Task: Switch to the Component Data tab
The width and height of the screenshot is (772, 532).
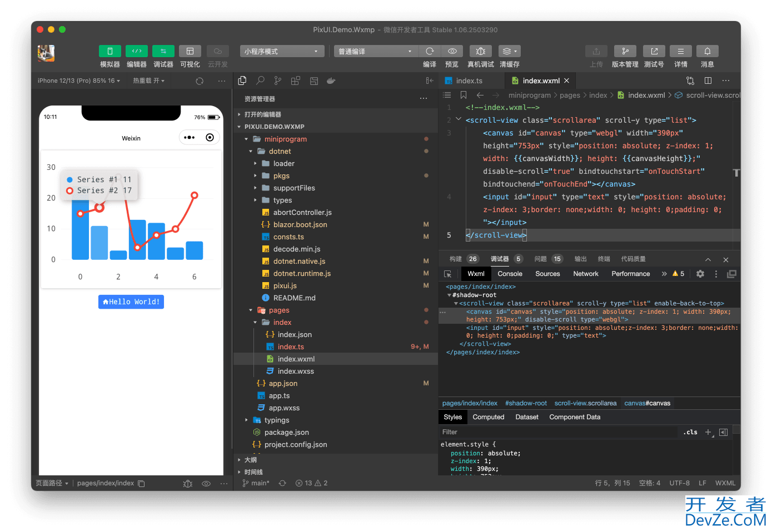Action: tap(575, 417)
